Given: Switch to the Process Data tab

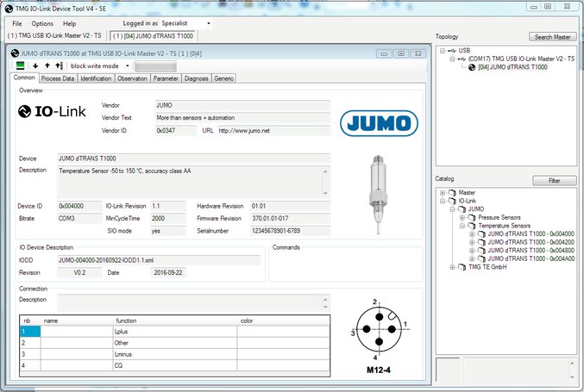Looking at the screenshot, I should pyautogui.click(x=58, y=78).
